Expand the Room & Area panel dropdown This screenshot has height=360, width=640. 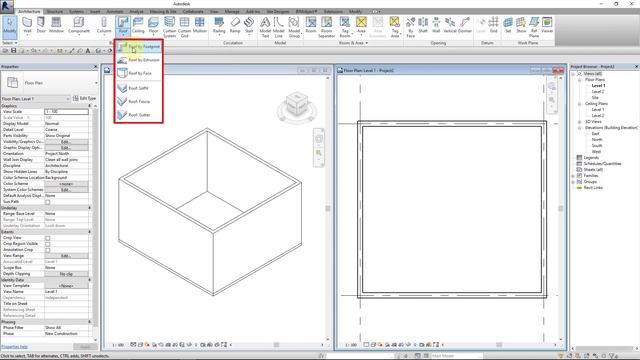click(x=353, y=43)
